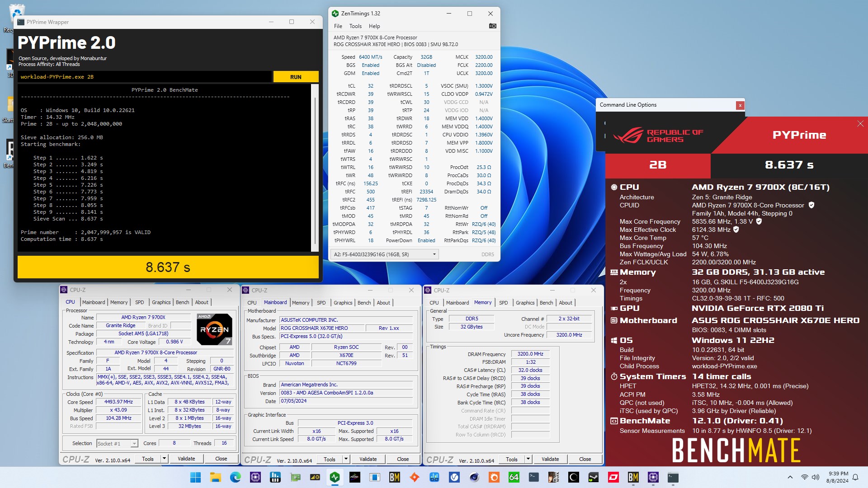The height and width of the screenshot is (488, 868).
Task: Close the Command Line Options window
Action: tap(740, 105)
